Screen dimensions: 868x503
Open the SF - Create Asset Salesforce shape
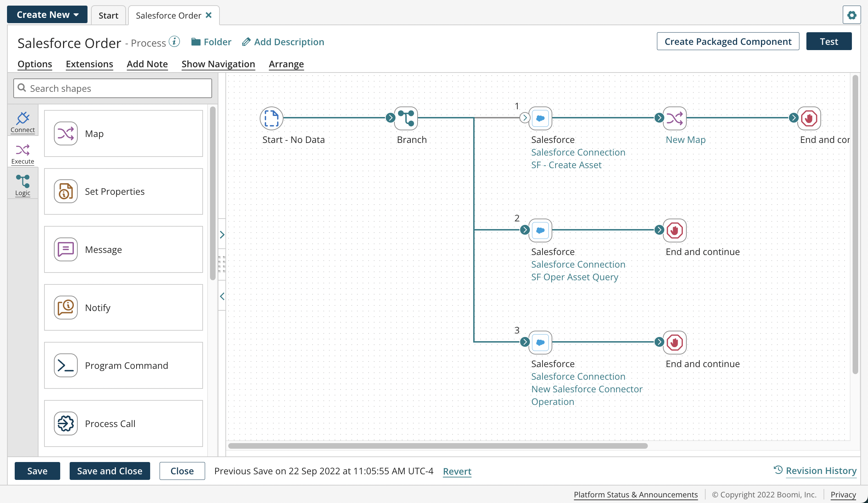point(540,118)
